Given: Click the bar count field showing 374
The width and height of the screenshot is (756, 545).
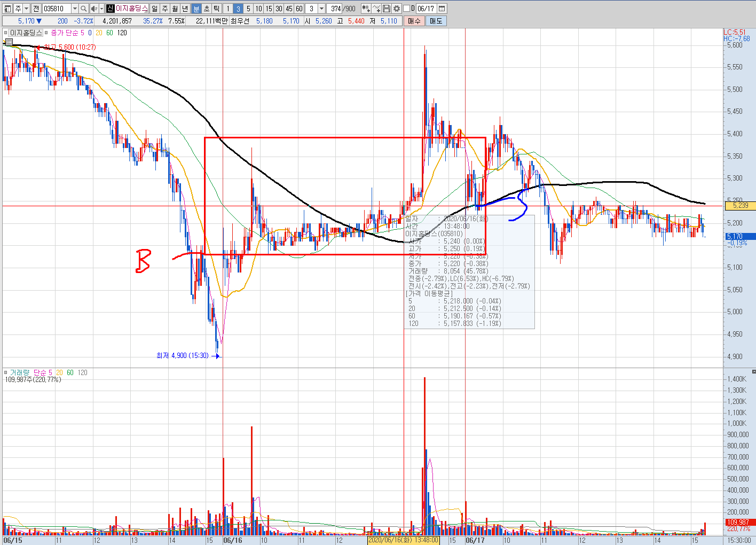Looking at the screenshot, I should tap(335, 9).
